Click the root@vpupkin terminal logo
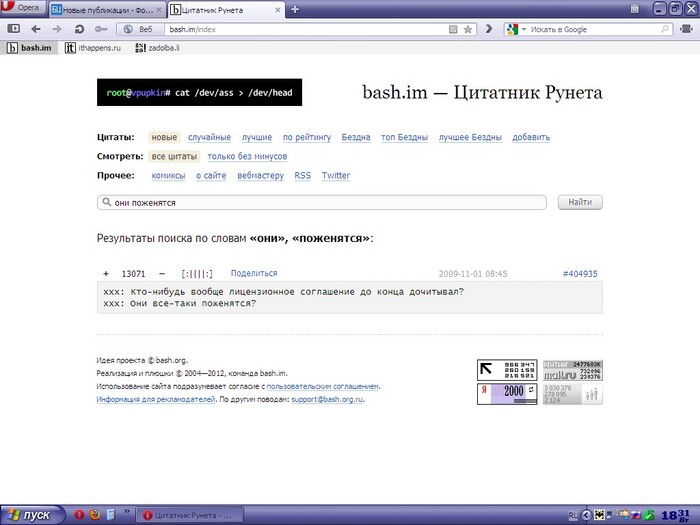The height and width of the screenshot is (525, 700). click(x=199, y=92)
